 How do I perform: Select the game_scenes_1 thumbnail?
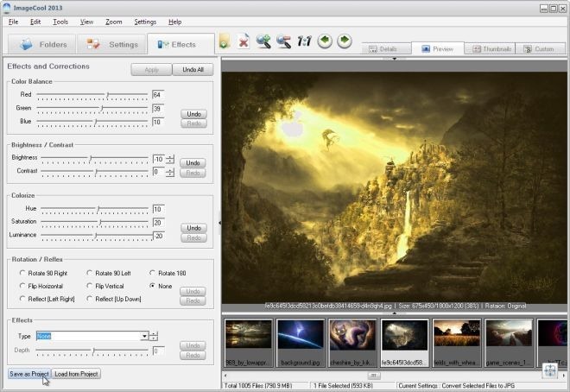tap(509, 343)
